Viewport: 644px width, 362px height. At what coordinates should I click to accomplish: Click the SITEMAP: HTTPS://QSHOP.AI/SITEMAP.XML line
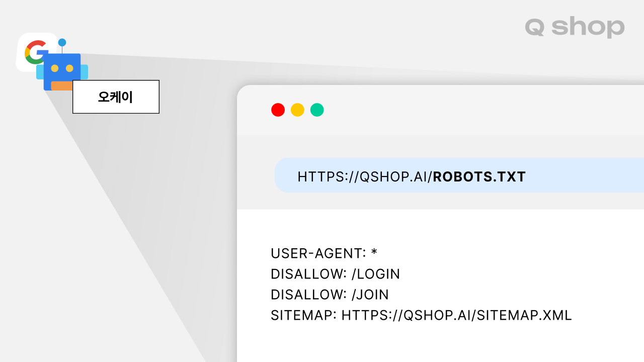[421, 315]
